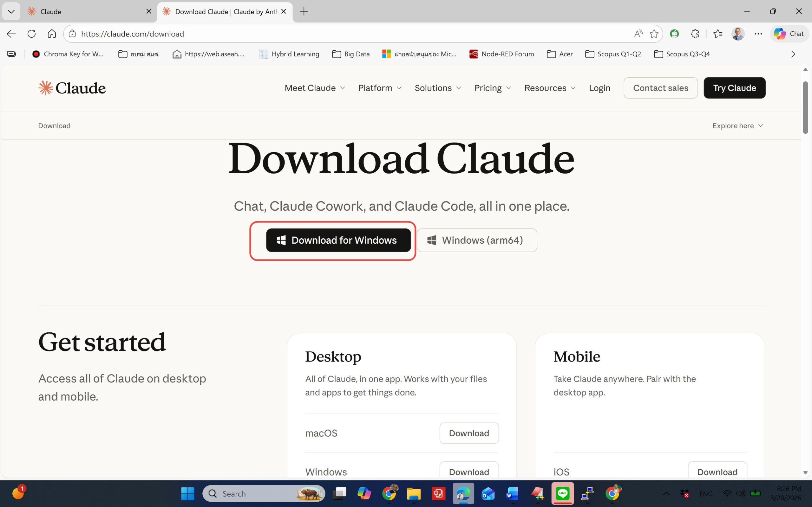Go to the browser home page icon
Image resolution: width=812 pixels, height=507 pixels.
coord(52,34)
